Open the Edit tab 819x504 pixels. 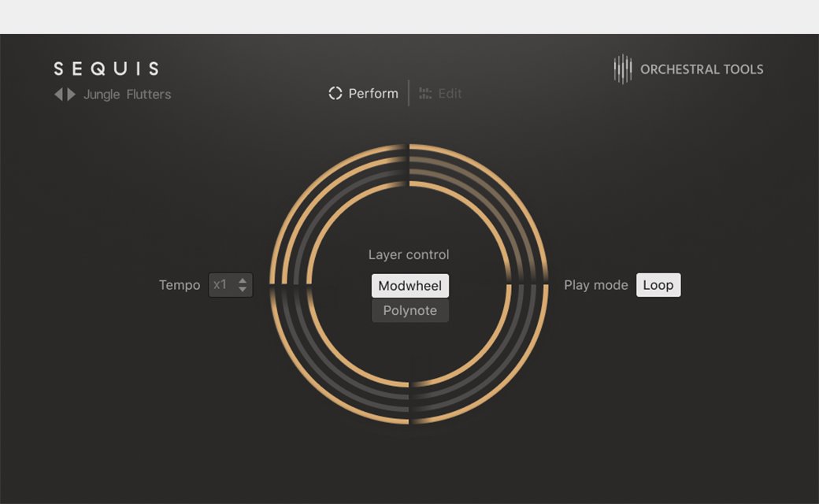click(x=440, y=94)
